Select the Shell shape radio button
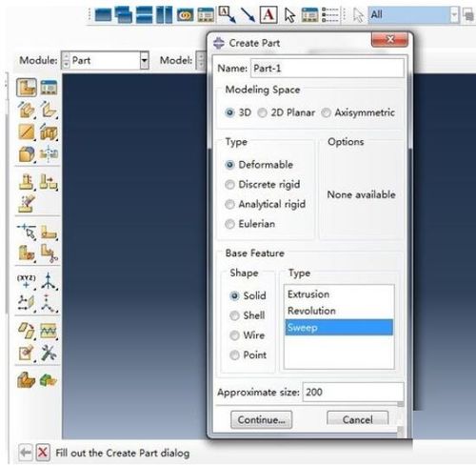This screenshot has height=466, width=476. (x=248, y=315)
